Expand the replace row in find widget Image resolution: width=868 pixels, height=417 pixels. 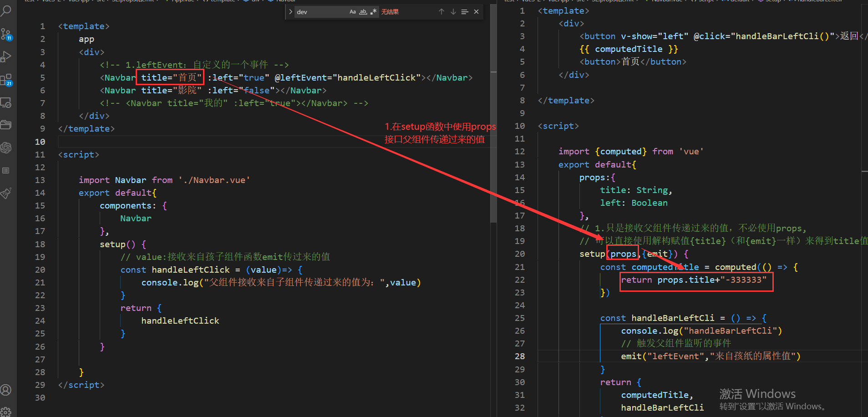[290, 12]
